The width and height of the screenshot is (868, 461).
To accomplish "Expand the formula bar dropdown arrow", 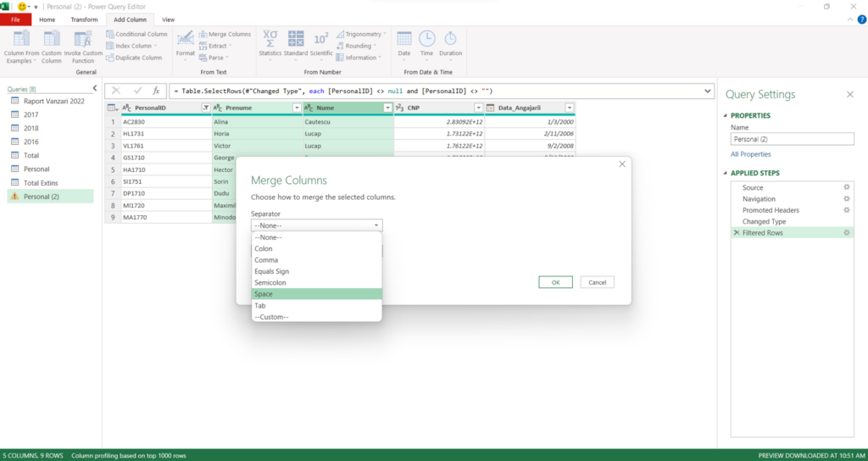I will tap(708, 91).
